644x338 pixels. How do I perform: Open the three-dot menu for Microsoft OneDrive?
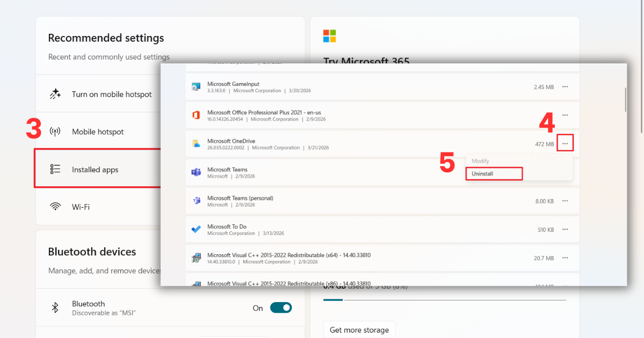(565, 144)
